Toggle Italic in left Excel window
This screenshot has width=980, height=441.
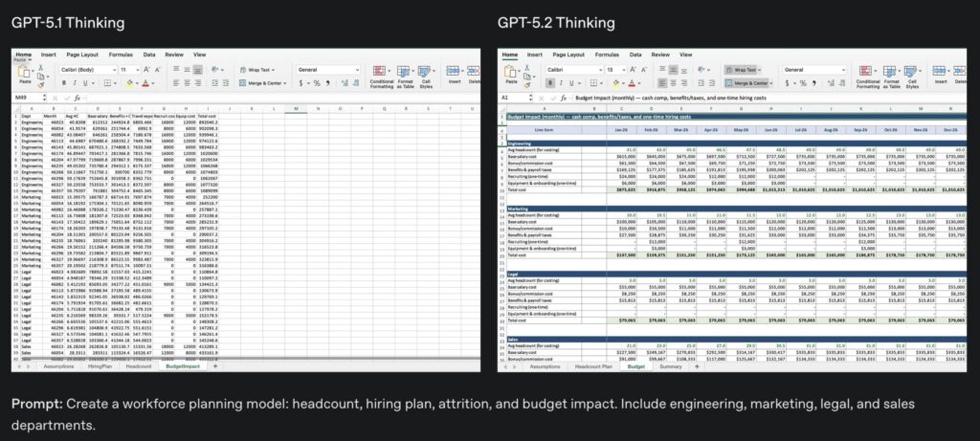pos(75,83)
